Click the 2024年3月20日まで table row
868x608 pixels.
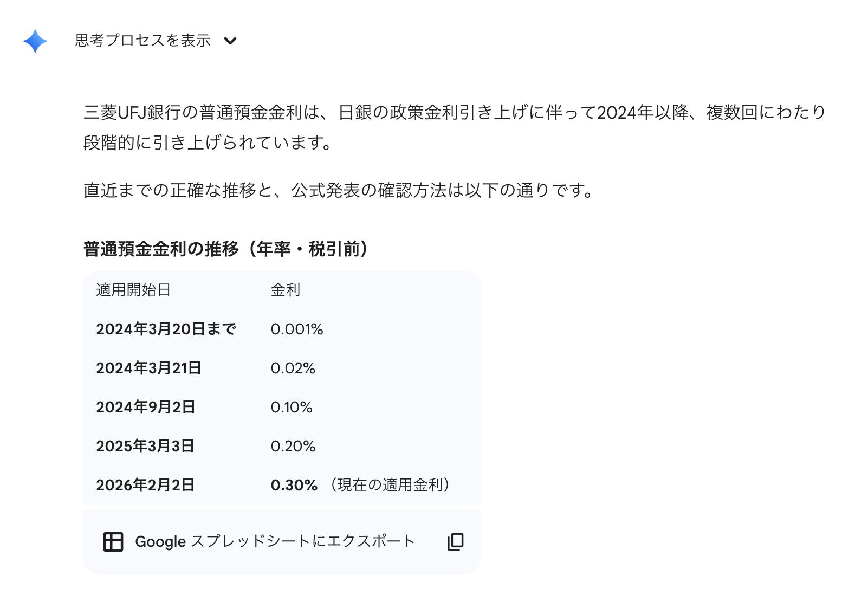(x=166, y=329)
